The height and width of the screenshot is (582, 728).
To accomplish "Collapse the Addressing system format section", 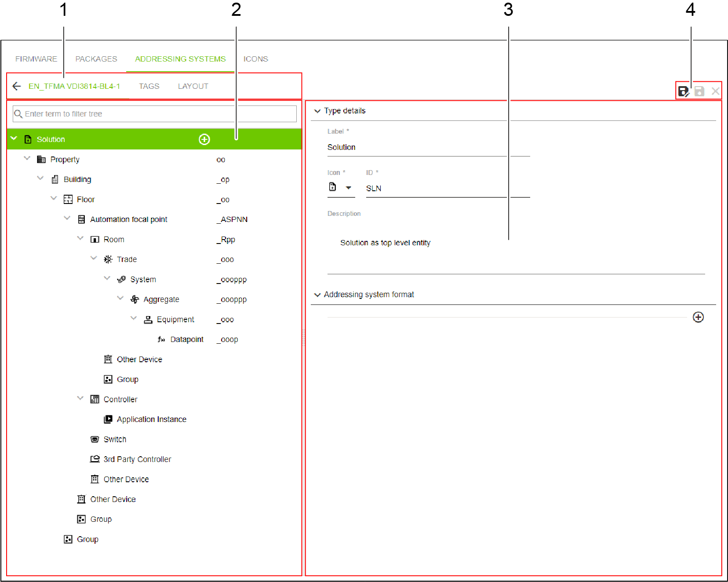I will pos(317,295).
